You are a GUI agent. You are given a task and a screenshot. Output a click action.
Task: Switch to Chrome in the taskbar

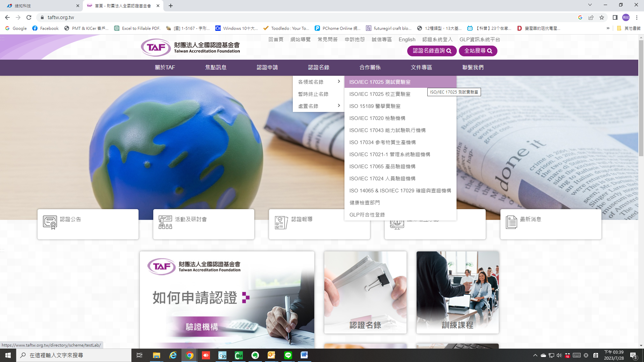click(190, 355)
